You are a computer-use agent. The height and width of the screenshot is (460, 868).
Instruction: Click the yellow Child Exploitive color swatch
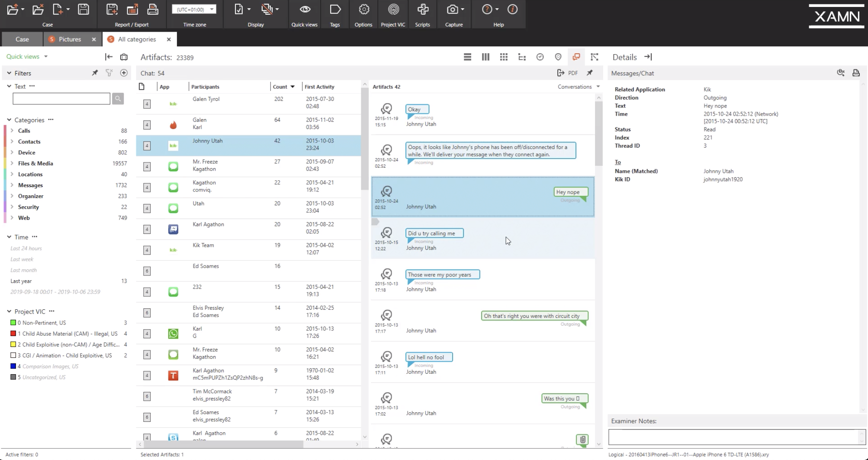point(13,344)
